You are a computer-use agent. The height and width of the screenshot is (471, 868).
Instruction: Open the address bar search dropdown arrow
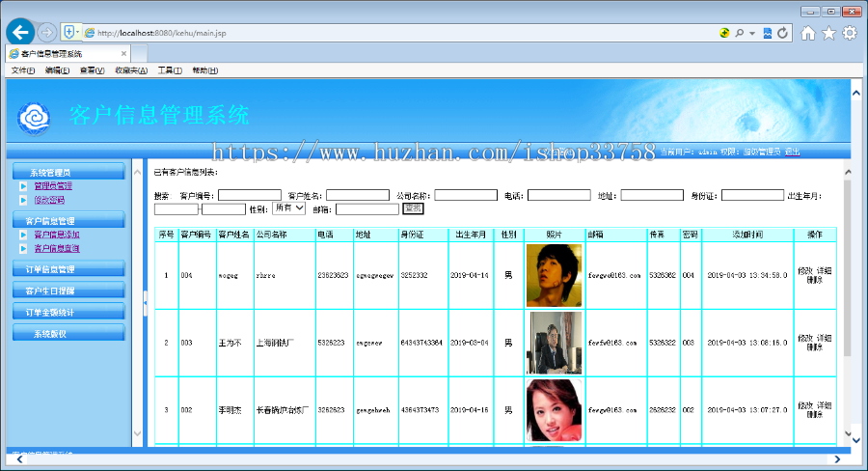[751, 33]
